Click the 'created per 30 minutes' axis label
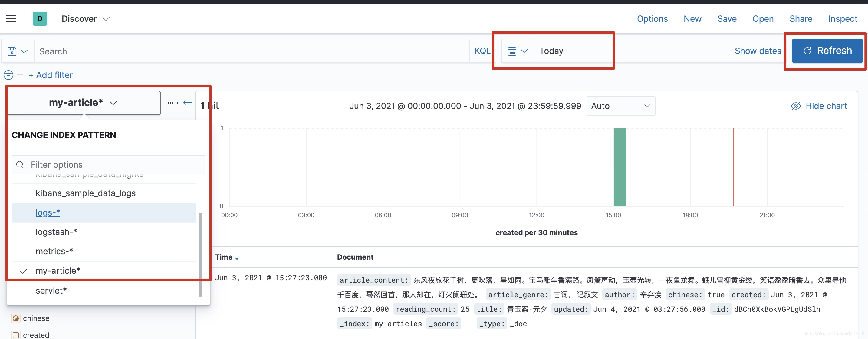This screenshot has width=868, height=339. click(536, 232)
